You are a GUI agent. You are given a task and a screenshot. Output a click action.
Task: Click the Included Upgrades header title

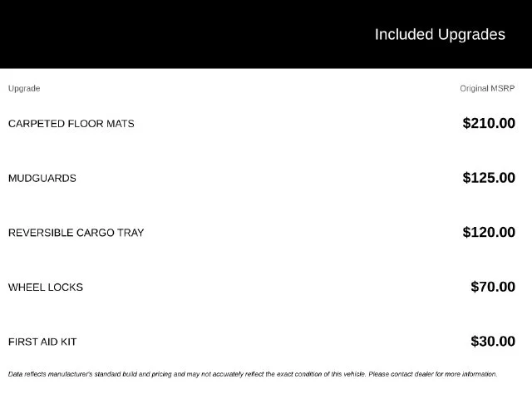440,35
